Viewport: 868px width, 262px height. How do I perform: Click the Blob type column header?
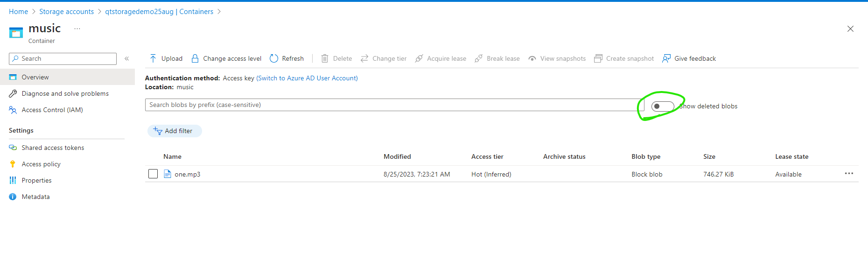click(x=646, y=156)
